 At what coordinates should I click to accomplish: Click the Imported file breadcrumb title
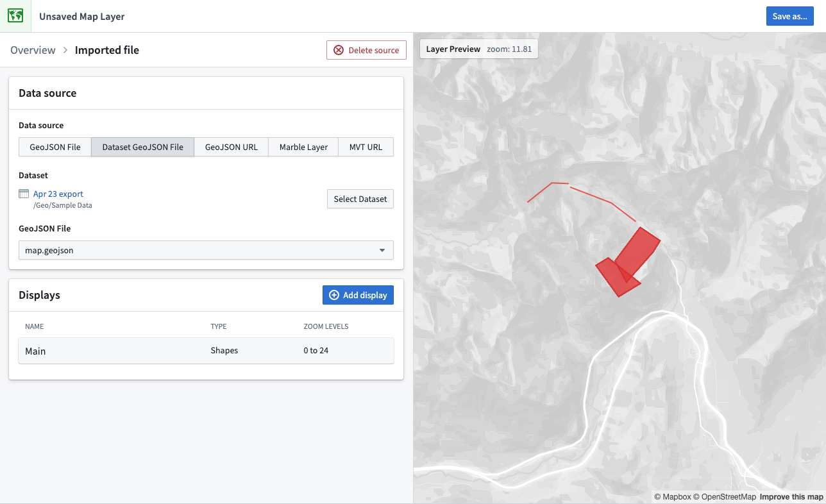click(x=107, y=50)
